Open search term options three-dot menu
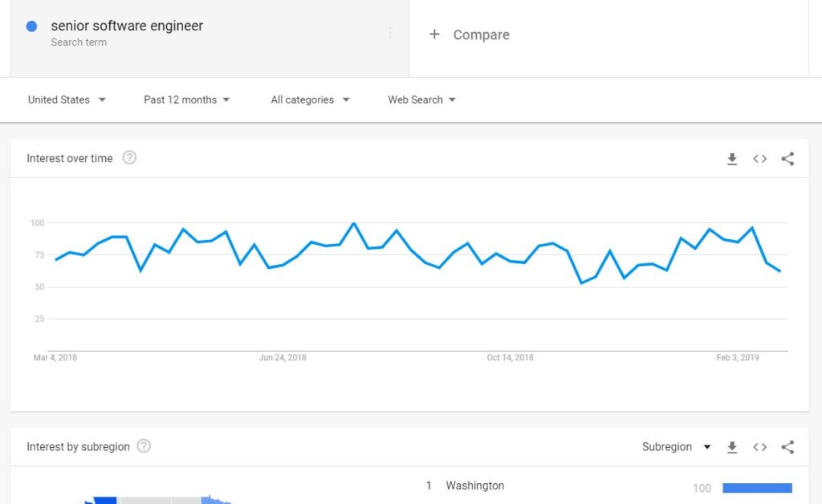Screen dimensions: 822x504 (x=390, y=33)
